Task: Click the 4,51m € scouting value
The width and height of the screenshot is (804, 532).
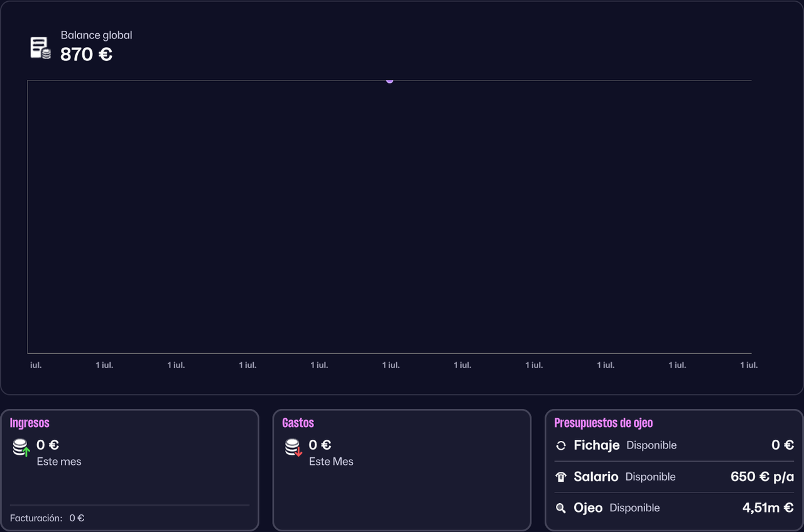Action: click(768, 508)
